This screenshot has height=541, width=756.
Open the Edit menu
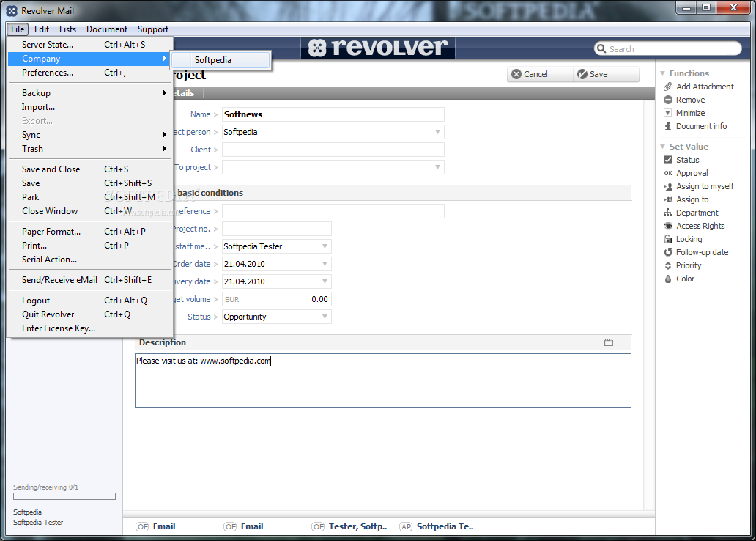(42, 29)
